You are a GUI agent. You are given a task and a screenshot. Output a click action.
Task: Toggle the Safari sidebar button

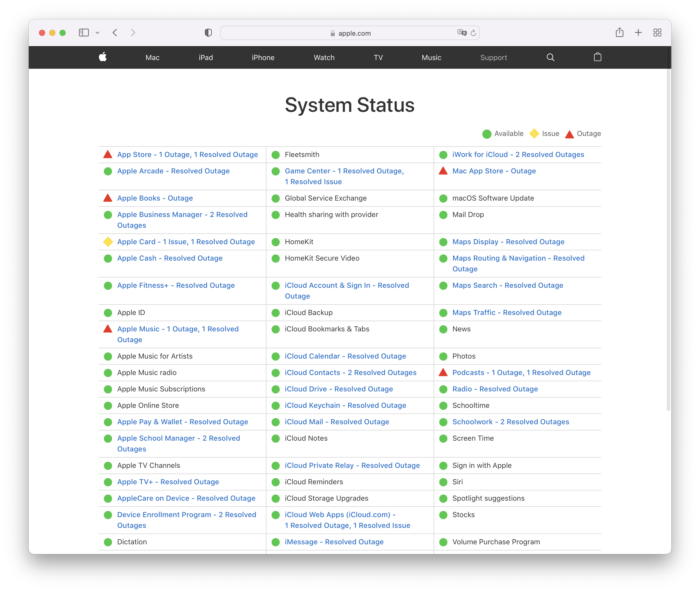84,33
